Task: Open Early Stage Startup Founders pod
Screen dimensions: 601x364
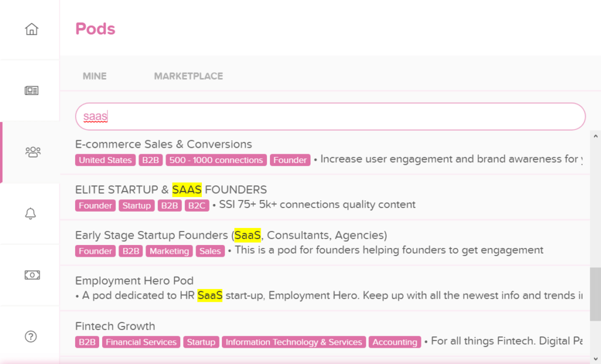Action: [325, 243]
